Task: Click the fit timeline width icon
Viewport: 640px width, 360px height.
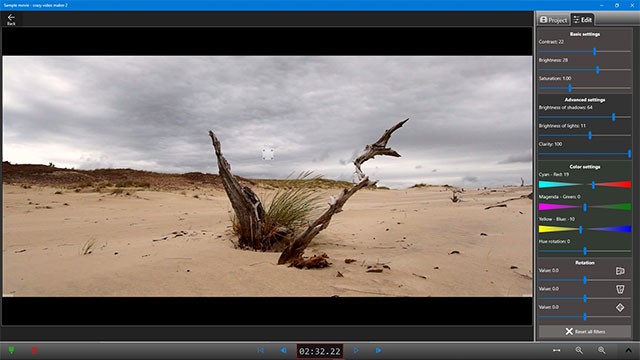Action: (556, 350)
